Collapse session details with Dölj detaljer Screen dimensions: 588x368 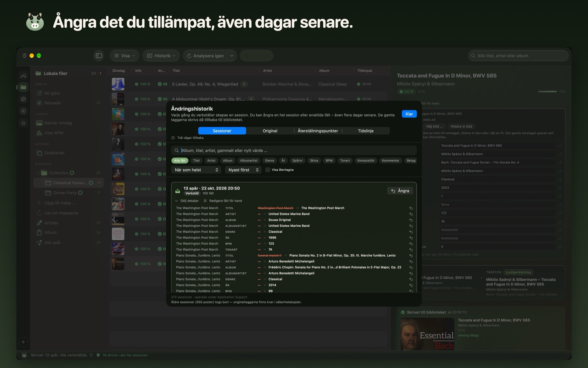click(187, 201)
